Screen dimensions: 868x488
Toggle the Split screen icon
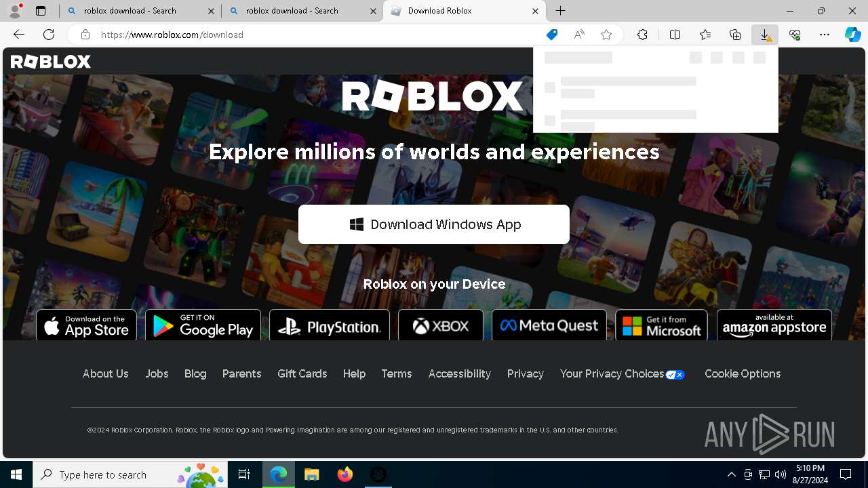675,35
